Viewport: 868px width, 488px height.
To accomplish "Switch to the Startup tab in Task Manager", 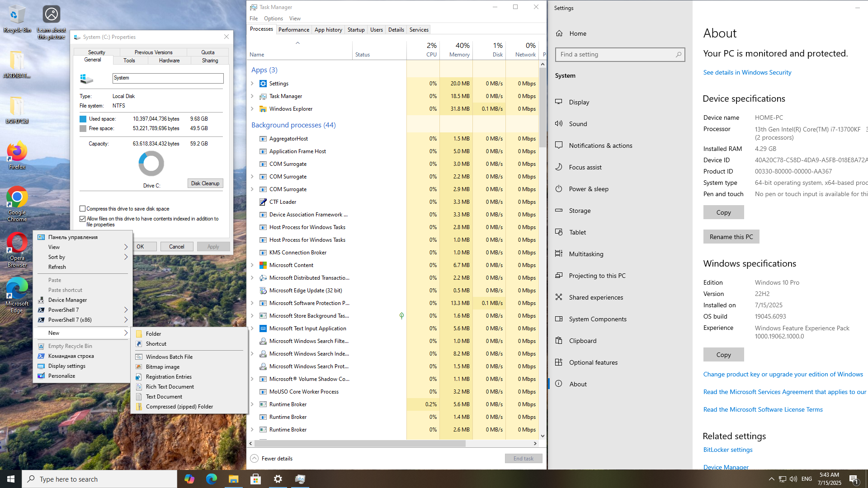I will (356, 30).
